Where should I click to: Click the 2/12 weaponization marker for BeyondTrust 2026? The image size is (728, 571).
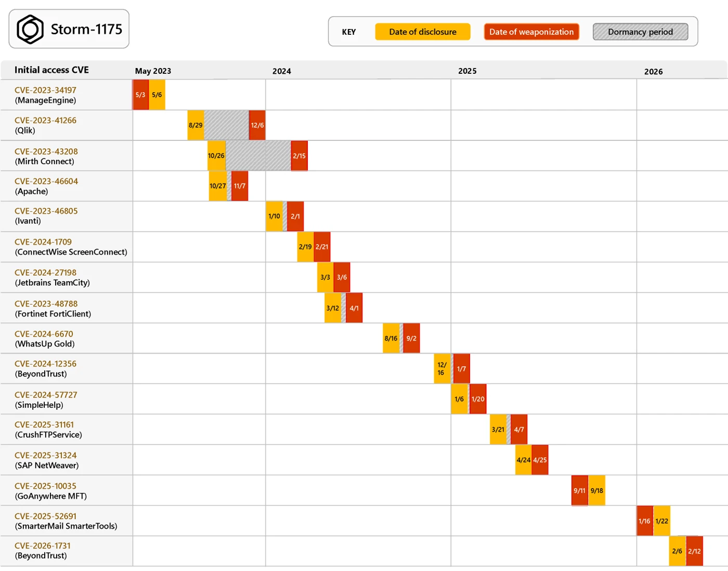[x=694, y=551]
